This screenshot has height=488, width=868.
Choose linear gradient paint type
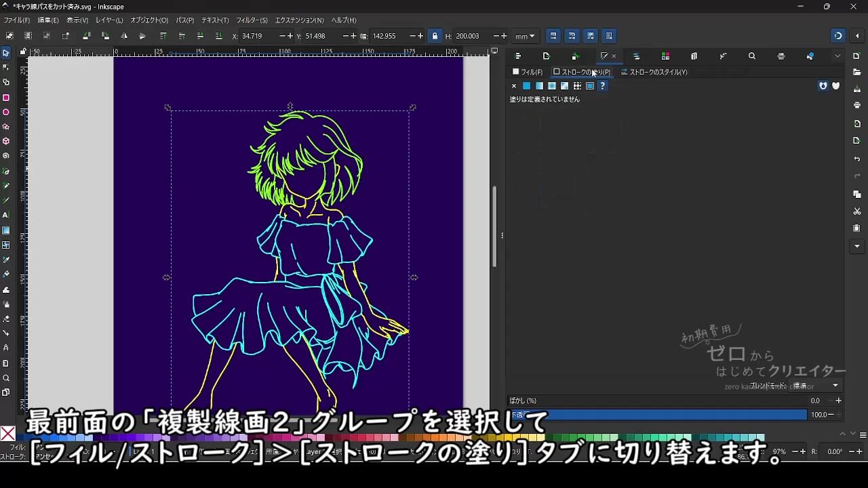point(539,86)
